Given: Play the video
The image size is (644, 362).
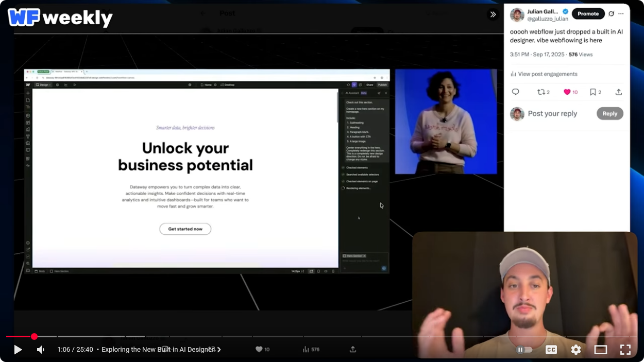Looking at the screenshot, I should pyautogui.click(x=18, y=350).
